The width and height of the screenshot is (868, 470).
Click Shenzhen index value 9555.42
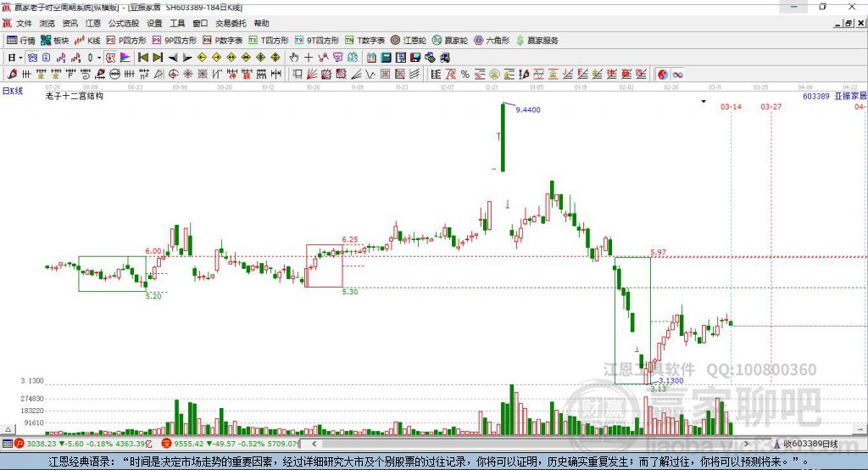(x=189, y=444)
